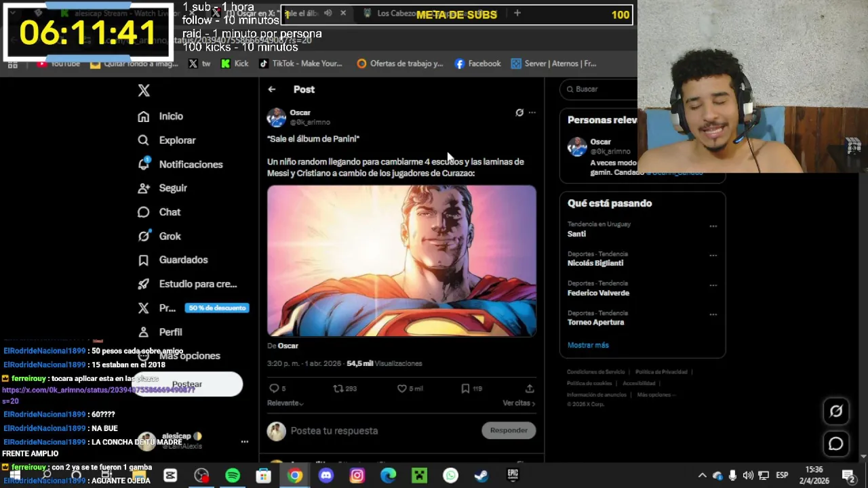Screen dimensions: 868x488
Task: Click the X logo in sidebar
Action: pyautogui.click(x=144, y=90)
